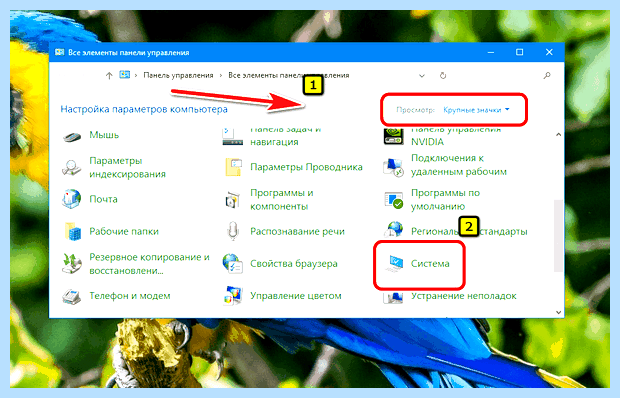Viewport: 620px width, 398px height.
Task: Open the Телефон и модем link
Action: coord(130,296)
